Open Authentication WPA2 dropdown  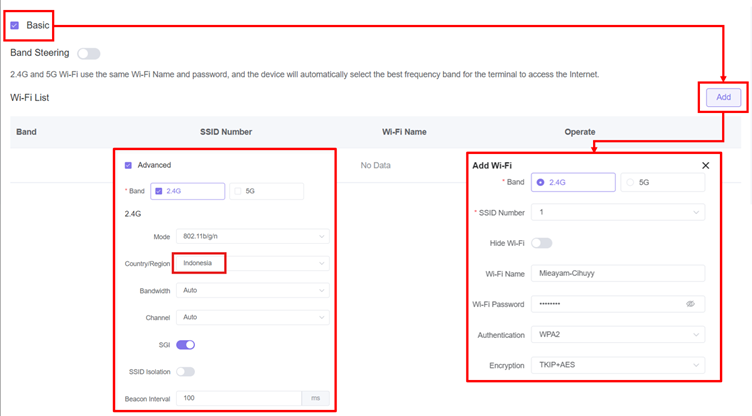click(x=618, y=335)
